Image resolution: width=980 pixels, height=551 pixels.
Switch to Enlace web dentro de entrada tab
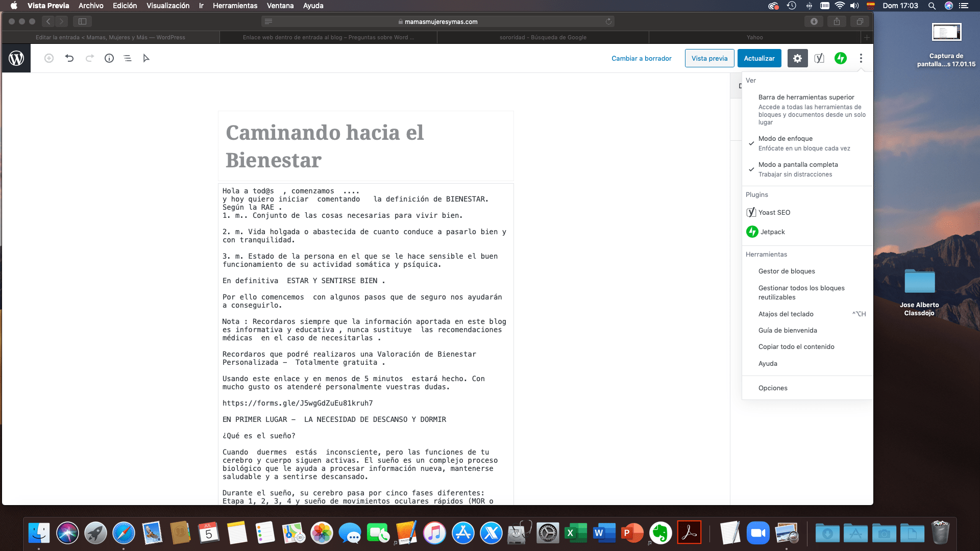[328, 37]
